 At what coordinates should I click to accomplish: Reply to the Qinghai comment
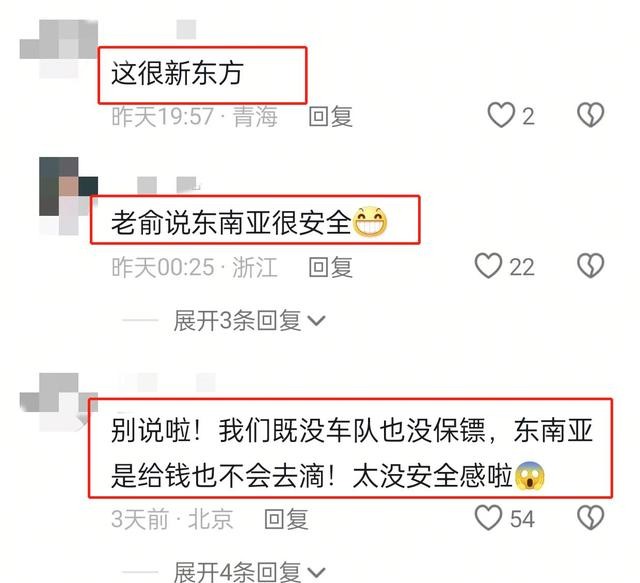(x=331, y=116)
